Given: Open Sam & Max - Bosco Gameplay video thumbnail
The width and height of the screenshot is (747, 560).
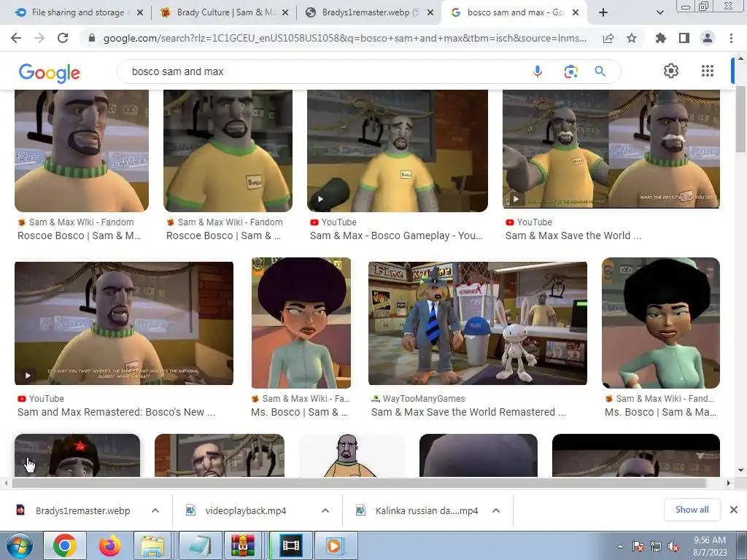Looking at the screenshot, I should [398, 150].
